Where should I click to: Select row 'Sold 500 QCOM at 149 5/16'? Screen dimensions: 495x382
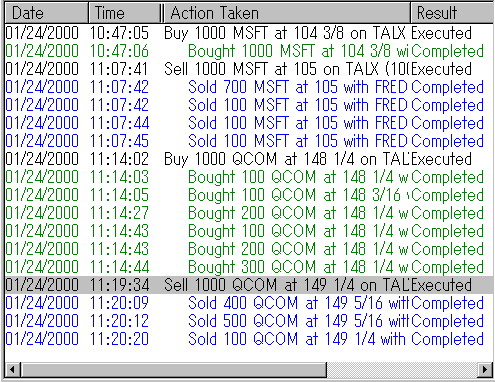click(x=249, y=321)
